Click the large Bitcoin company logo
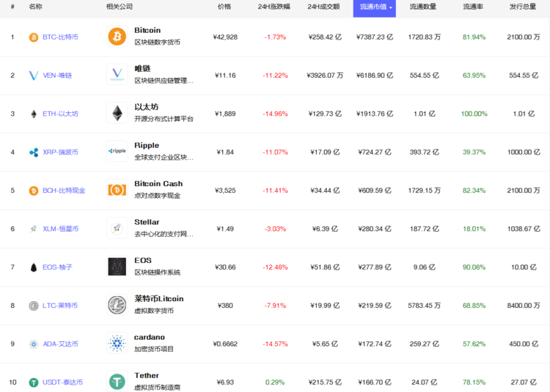The height and width of the screenshot is (392, 550). tap(117, 37)
